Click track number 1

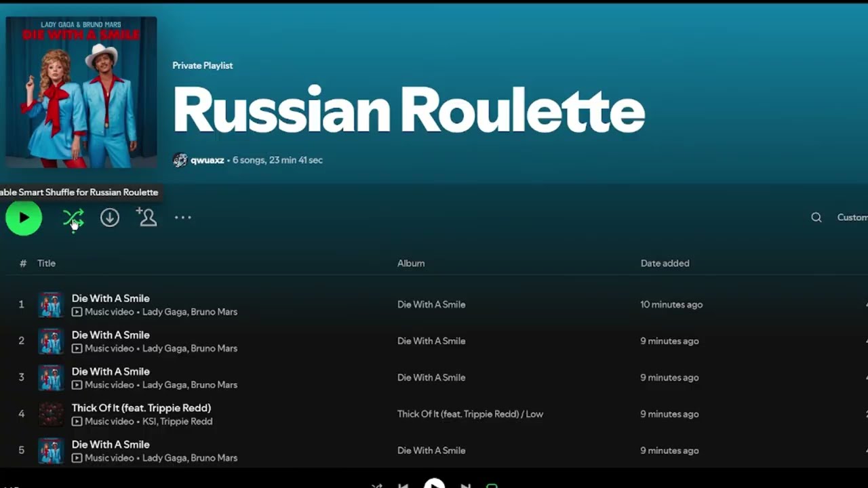(21, 304)
